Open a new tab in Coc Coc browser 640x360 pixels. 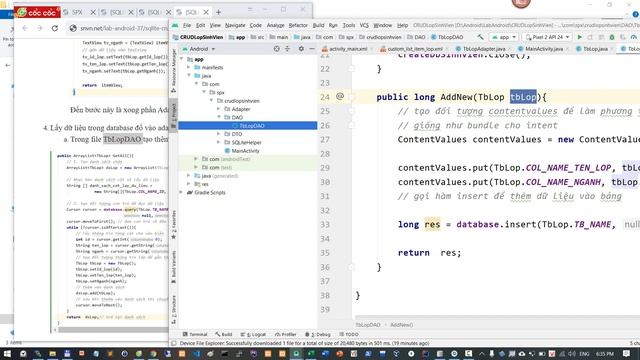[218, 12]
